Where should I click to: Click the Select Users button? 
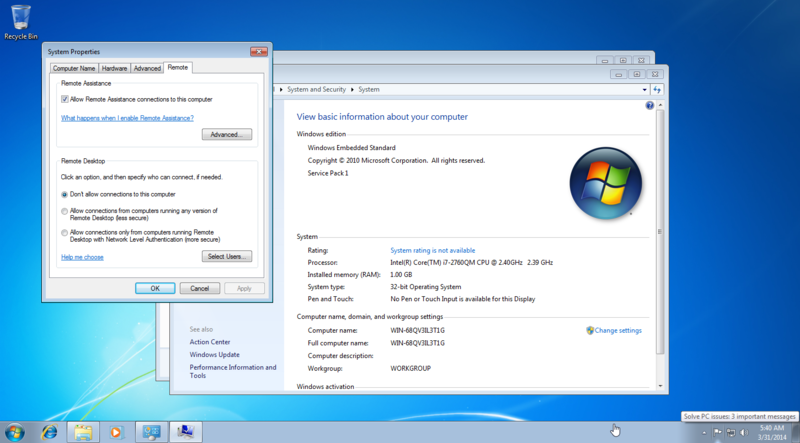pos(227,256)
